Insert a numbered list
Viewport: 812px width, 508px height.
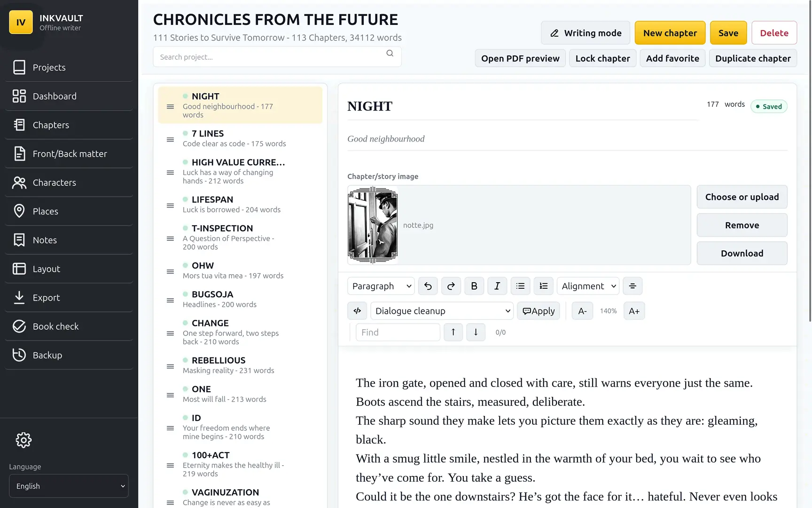(543, 286)
